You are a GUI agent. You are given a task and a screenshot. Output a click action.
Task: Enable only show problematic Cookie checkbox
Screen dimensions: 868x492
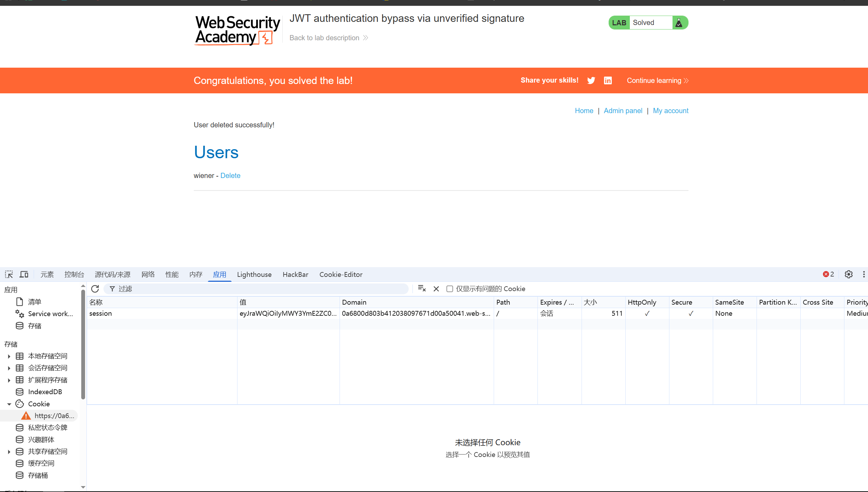[450, 289]
